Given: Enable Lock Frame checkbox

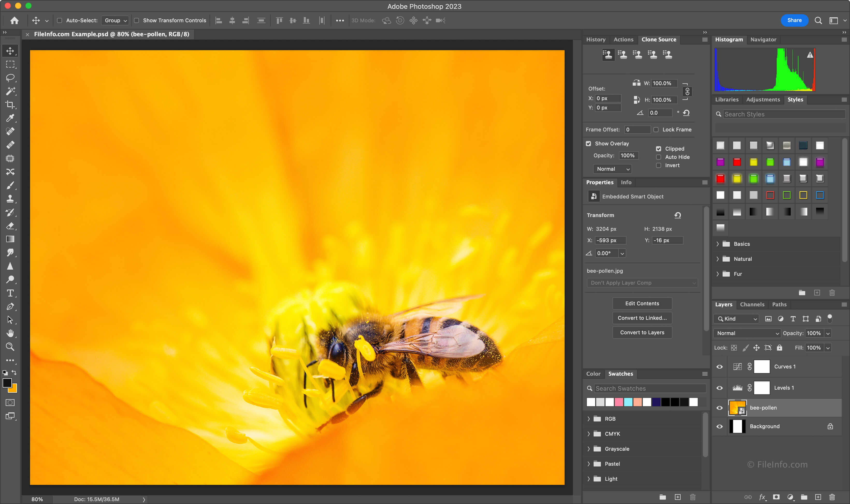Looking at the screenshot, I should click(x=656, y=129).
